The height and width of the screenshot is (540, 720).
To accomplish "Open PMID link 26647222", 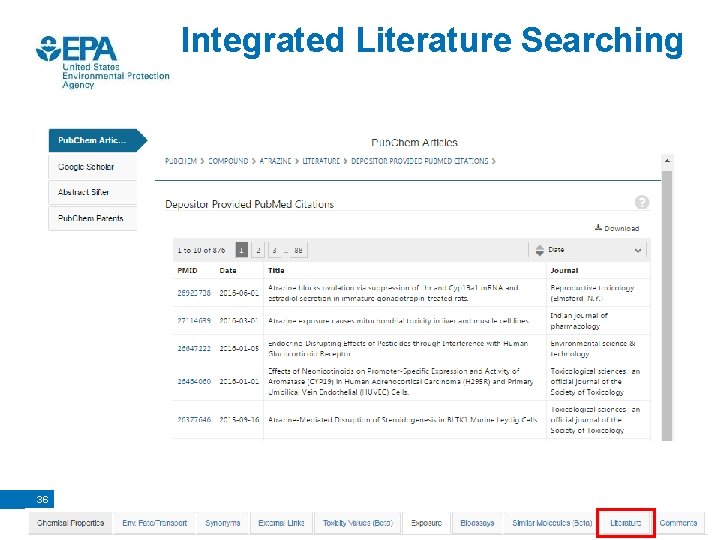I will (194, 349).
